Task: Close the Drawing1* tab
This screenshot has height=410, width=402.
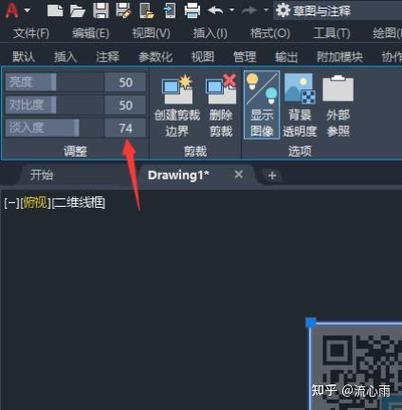Action: [238, 175]
